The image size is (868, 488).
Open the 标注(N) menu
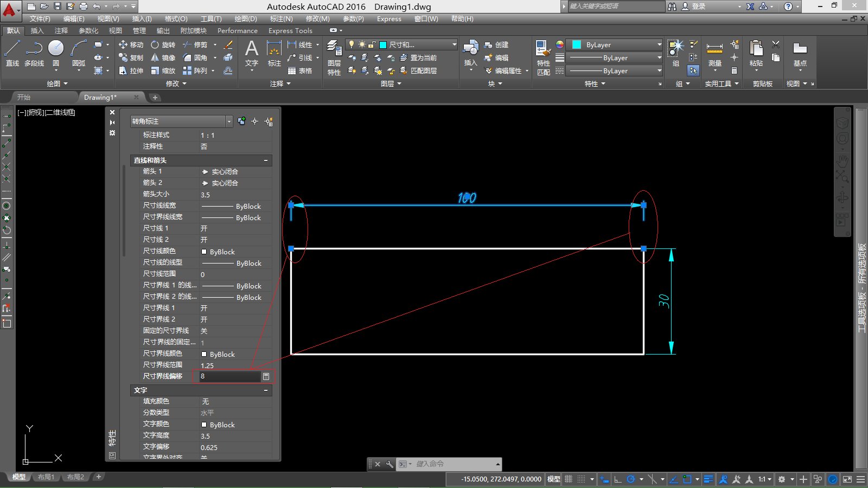coord(281,19)
